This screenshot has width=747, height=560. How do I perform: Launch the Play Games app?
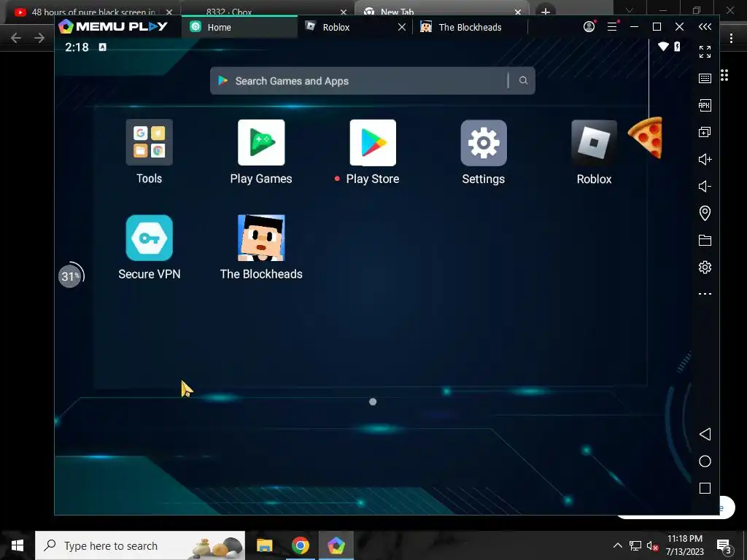[x=261, y=142]
